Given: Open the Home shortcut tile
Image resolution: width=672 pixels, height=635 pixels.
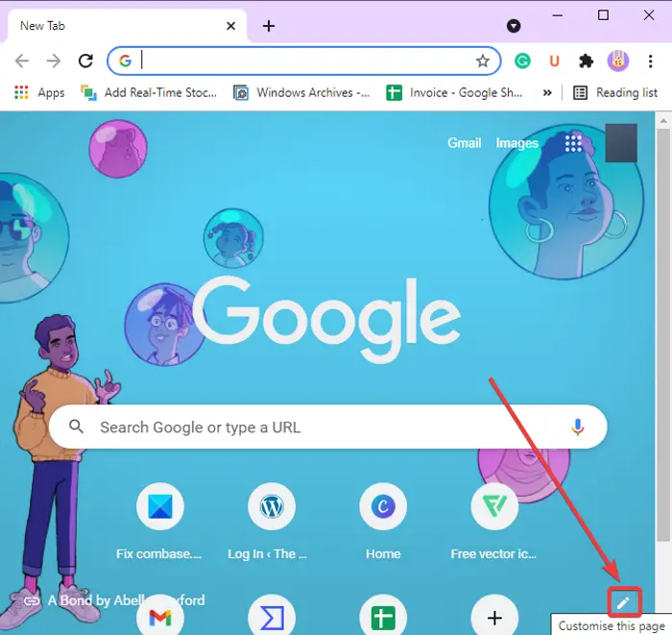Looking at the screenshot, I should click(x=383, y=523).
